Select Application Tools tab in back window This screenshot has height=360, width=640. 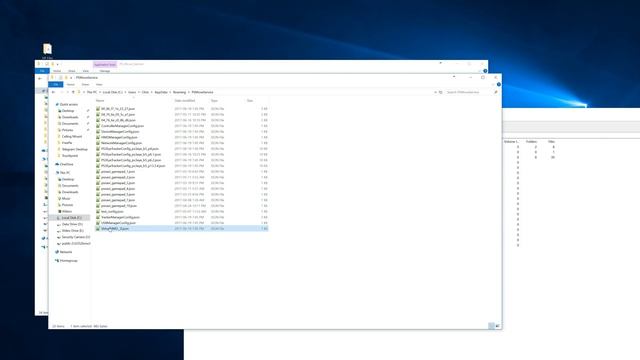[x=105, y=64]
